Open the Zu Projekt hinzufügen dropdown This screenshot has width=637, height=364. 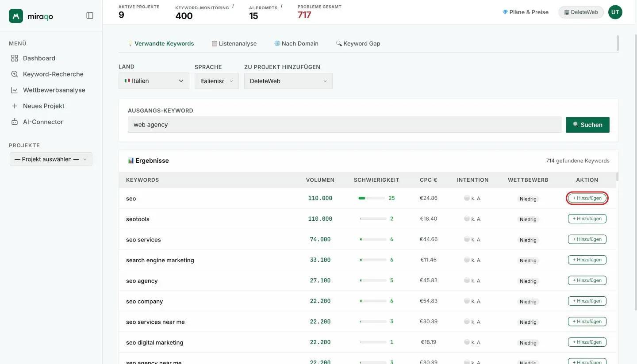[288, 81]
